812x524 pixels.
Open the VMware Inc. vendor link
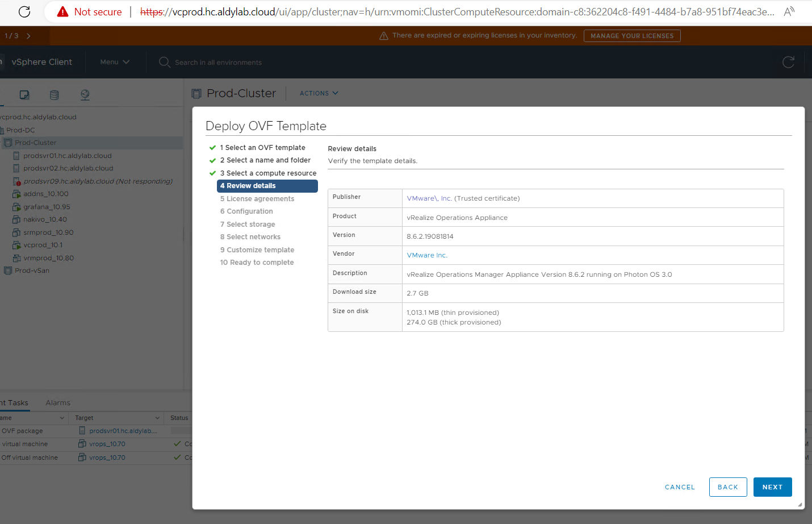pyautogui.click(x=427, y=255)
